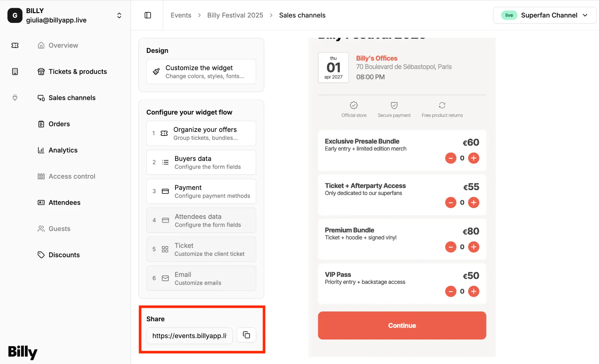Click the Secure payment shield icon

[394, 105]
